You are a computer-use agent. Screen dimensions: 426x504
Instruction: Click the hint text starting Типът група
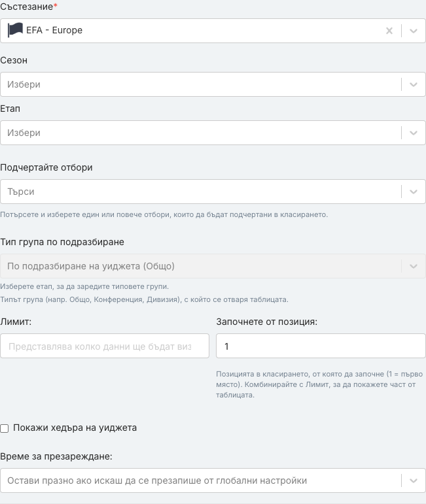click(144, 299)
